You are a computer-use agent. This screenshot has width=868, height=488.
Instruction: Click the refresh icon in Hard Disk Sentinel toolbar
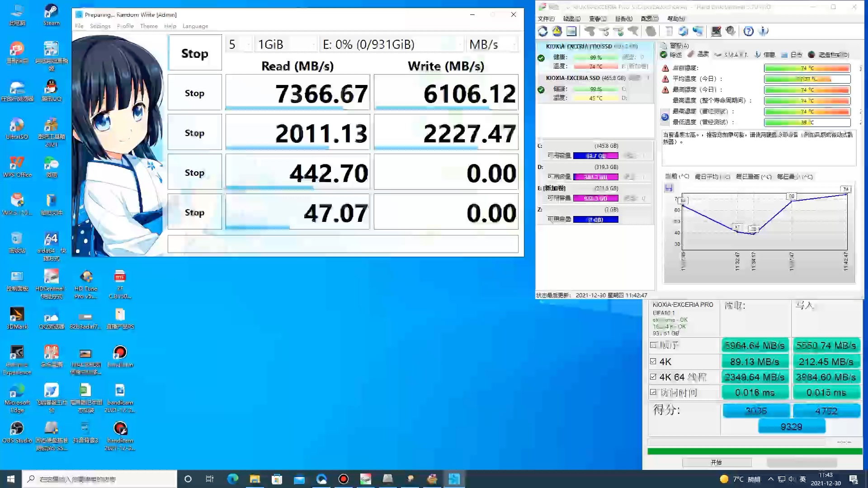[543, 31]
